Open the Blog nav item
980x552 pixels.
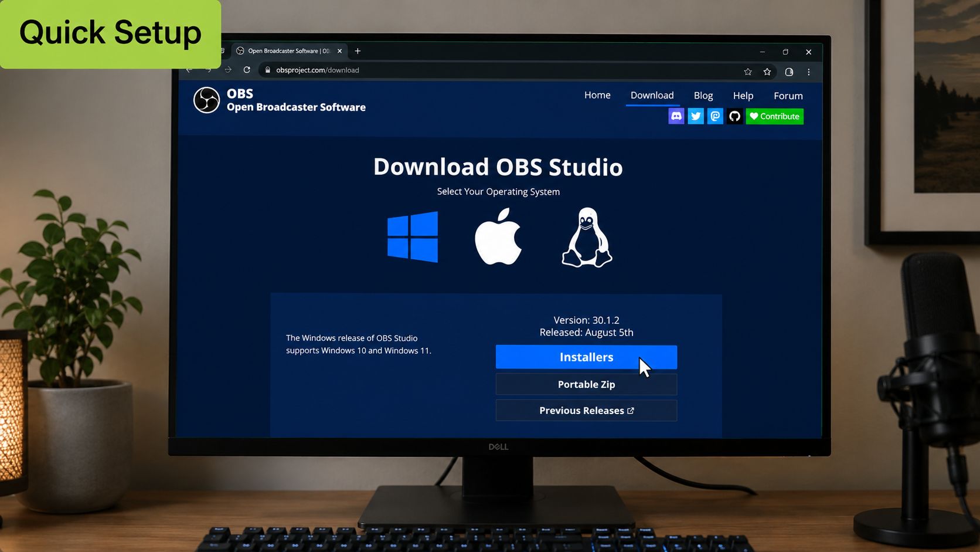coord(703,96)
